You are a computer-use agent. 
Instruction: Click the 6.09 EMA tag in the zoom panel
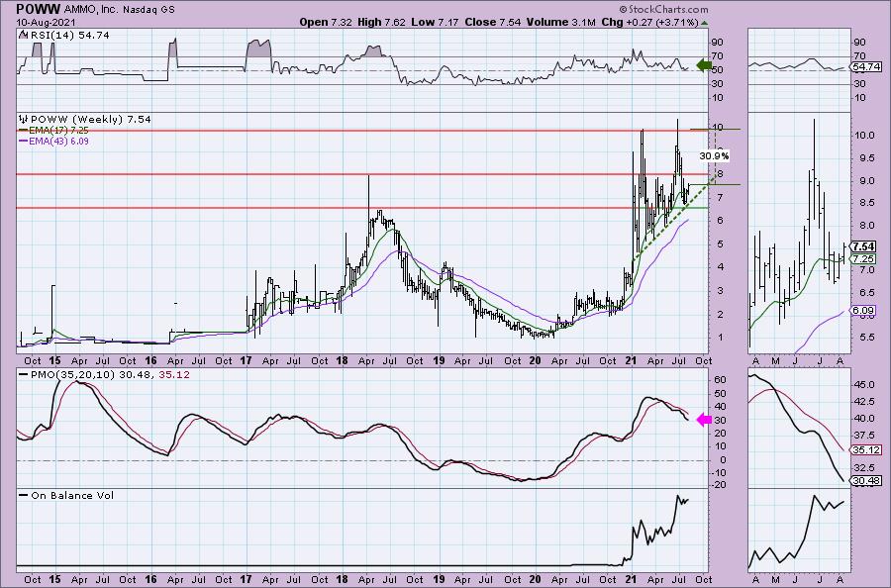(x=863, y=310)
